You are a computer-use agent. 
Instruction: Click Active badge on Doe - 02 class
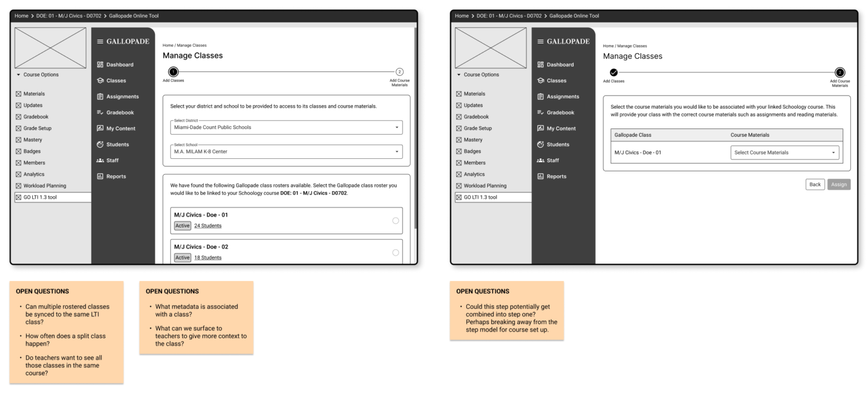click(x=183, y=257)
